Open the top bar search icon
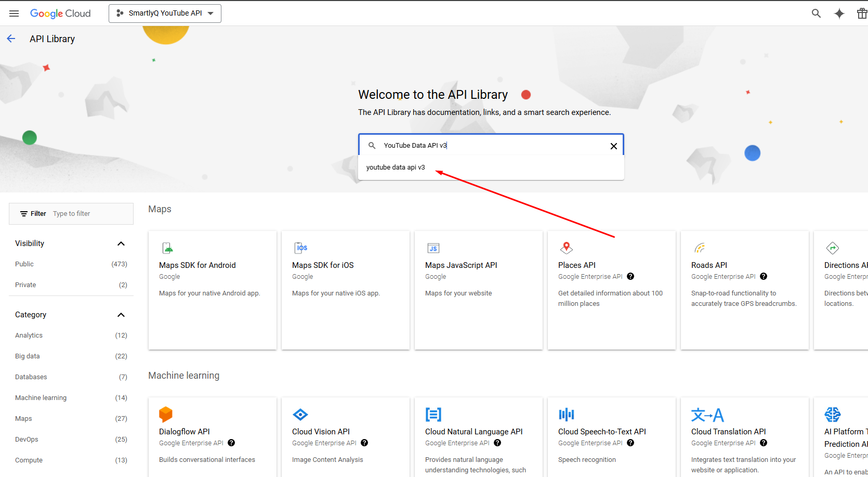The image size is (868, 477). [816, 14]
